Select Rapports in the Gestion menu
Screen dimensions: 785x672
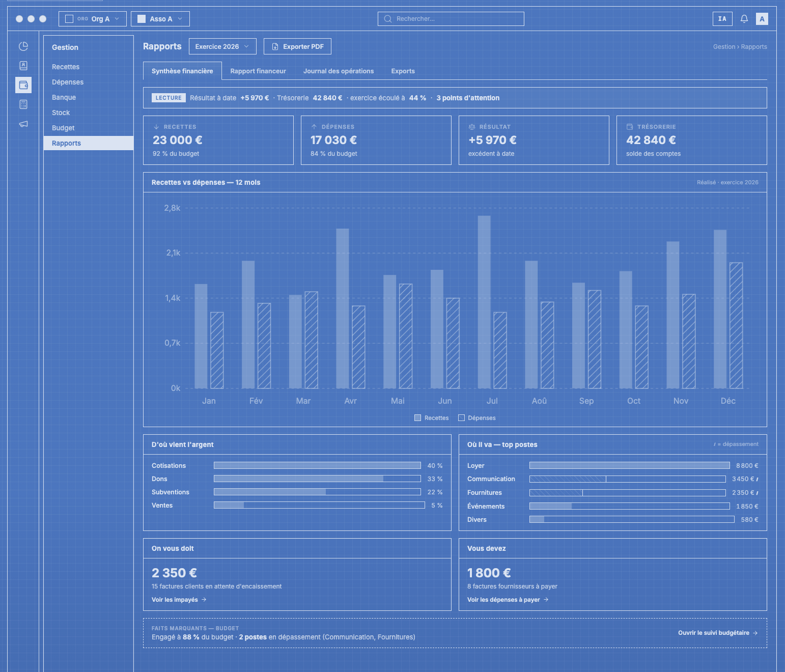pos(89,143)
